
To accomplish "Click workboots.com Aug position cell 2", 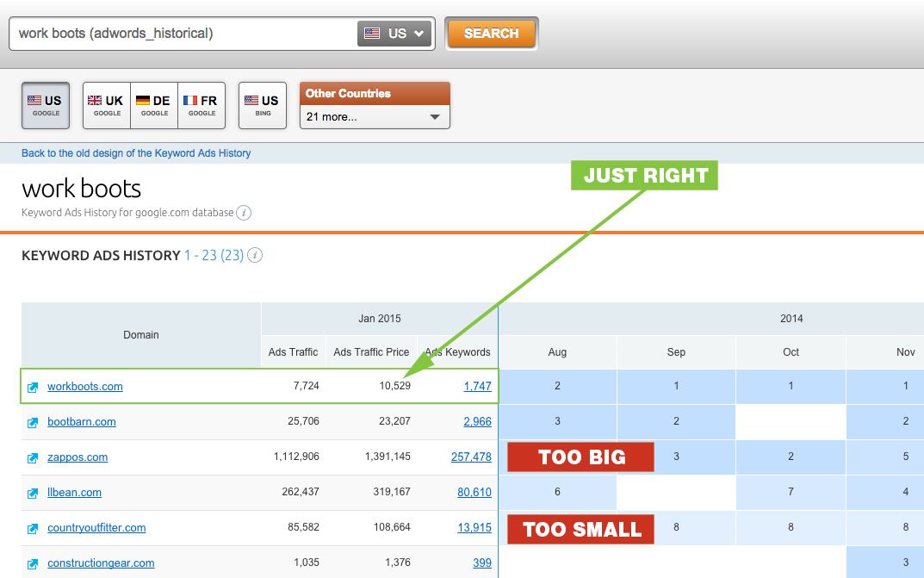I will (x=557, y=387).
